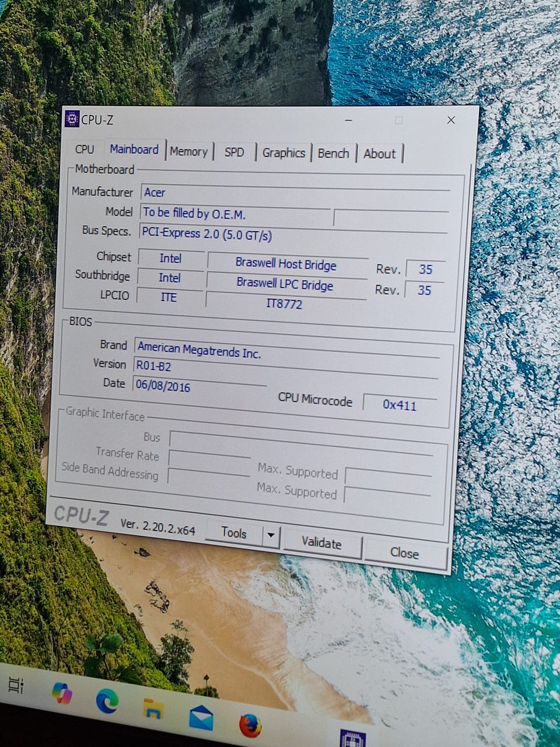View the About tab
The height and width of the screenshot is (747, 560).
[379, 153]
